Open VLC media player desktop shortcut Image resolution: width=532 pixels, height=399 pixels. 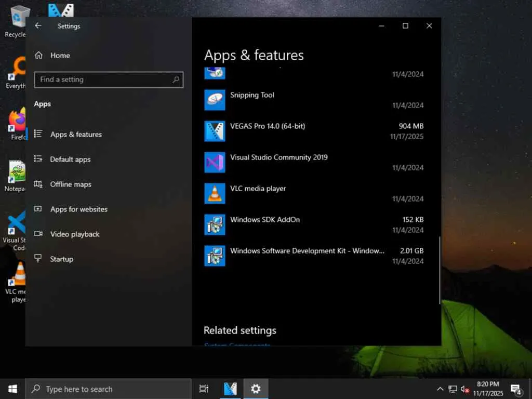(x=16, y=282)
